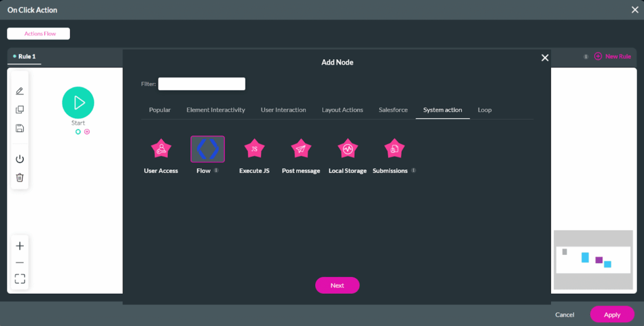Select the System action tab

(443, 110)
